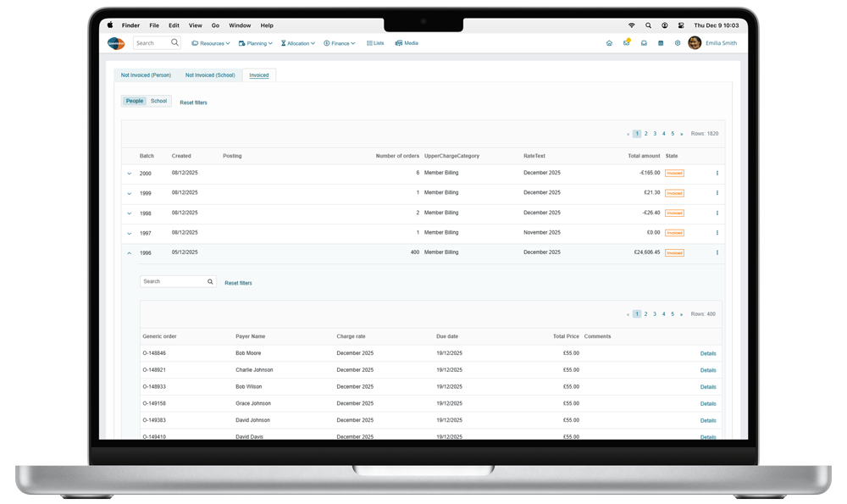The height and width of the screenshot is (504, 847).
Task: Open macOS Control Center icon
Action: pyautogui.click(x=681, y=25)
